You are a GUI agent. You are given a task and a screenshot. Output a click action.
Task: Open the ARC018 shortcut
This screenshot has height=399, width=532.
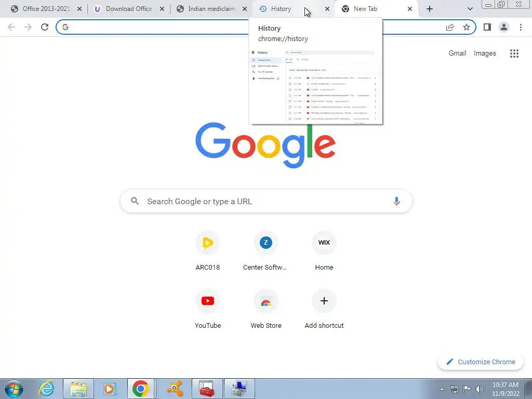(208, 252)
